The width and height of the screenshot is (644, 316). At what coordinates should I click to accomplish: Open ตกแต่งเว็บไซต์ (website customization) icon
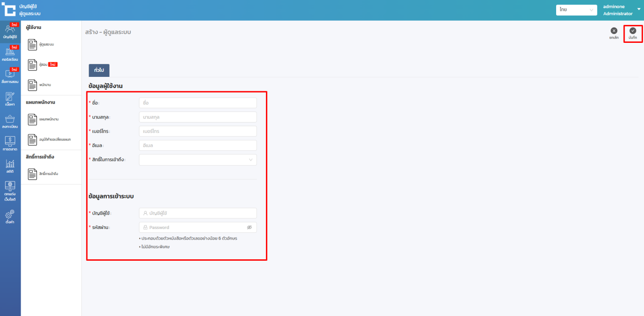[10, 191]
